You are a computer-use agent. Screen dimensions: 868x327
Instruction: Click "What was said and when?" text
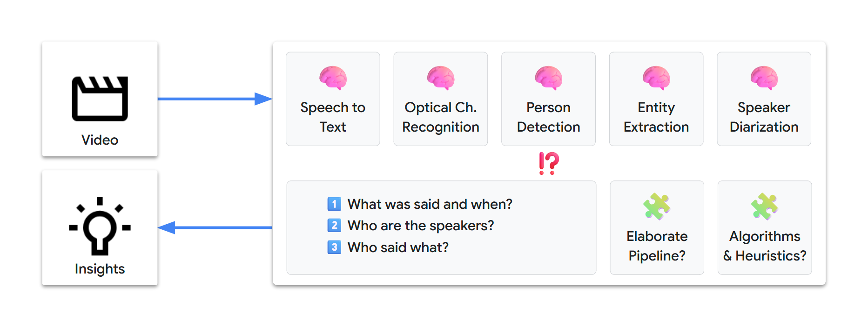point(430,204)
